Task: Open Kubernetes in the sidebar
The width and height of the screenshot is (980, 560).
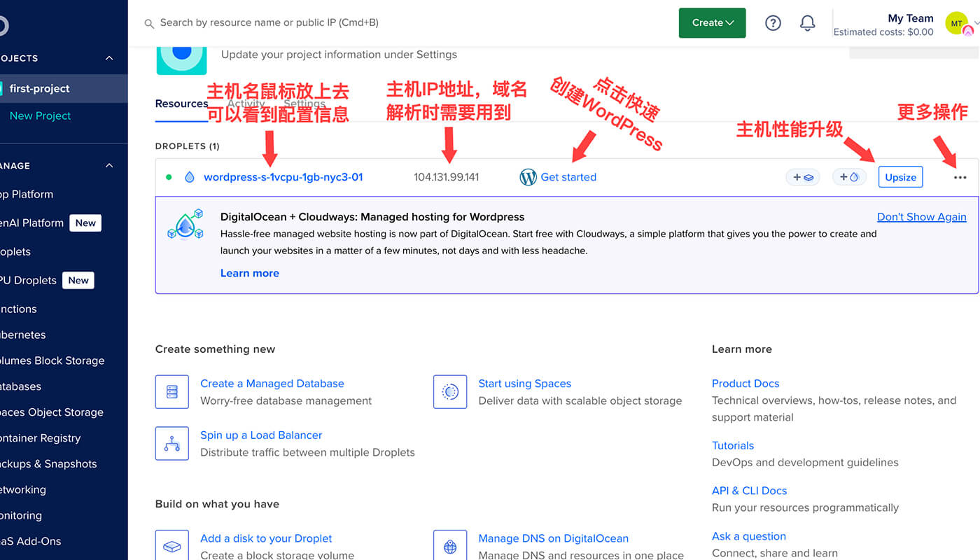Action: [22, 335]
